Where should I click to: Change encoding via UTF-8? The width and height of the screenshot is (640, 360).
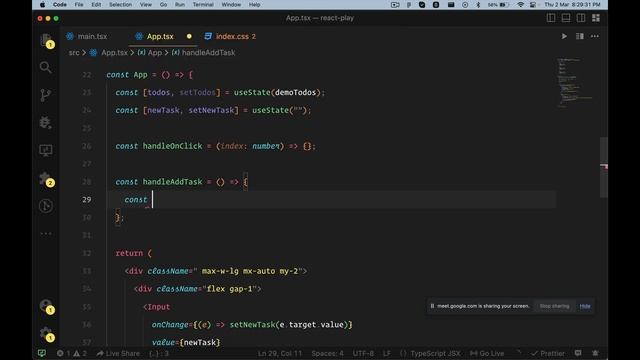click(363, 353)
